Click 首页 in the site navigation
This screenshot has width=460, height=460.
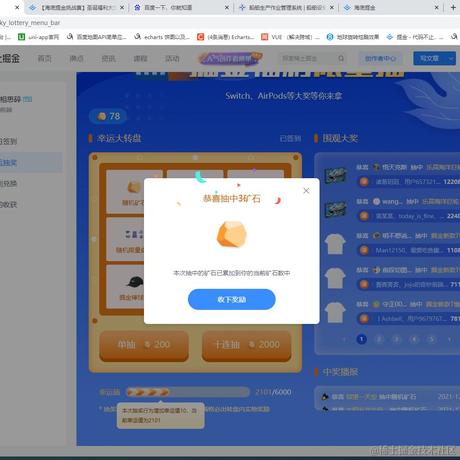(x=44, y=59)
